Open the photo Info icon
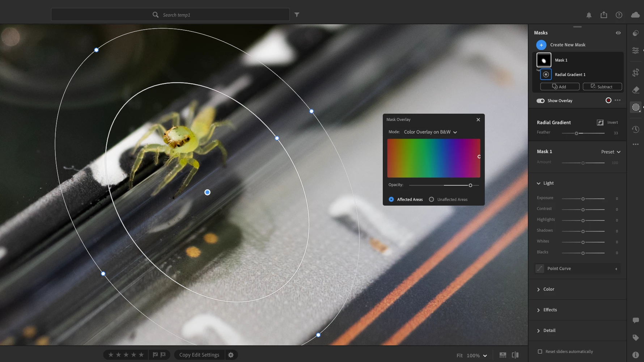644x362 pixels. (636, 355)
